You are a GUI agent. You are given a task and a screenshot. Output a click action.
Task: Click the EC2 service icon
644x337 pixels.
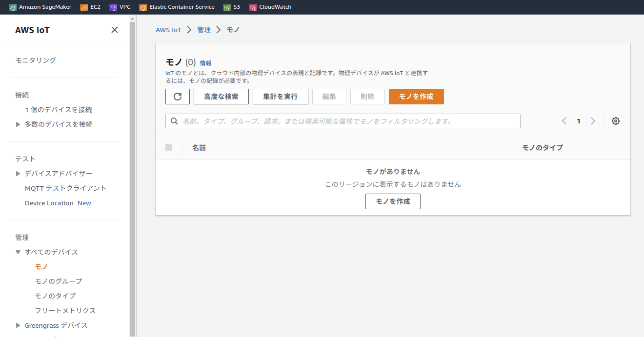coord(84,7)
